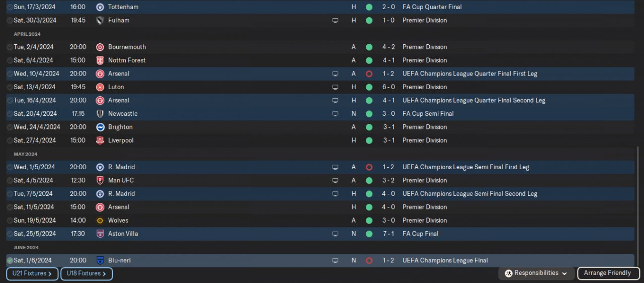
Task: Click the Tottenham club badge icon
Action: click(x=100, y=7)
